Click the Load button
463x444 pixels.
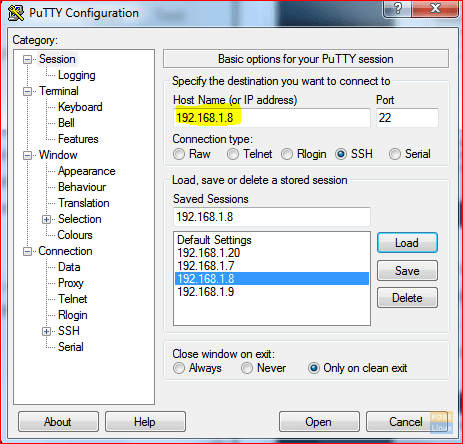pyautogui.click(x=407, y=243)
